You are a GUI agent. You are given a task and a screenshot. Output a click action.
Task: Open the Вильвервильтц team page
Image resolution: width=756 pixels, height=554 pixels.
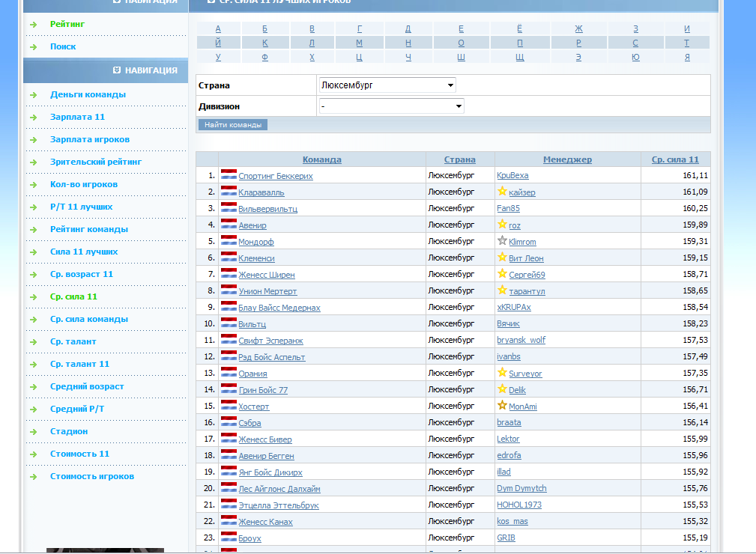[267, 209]
